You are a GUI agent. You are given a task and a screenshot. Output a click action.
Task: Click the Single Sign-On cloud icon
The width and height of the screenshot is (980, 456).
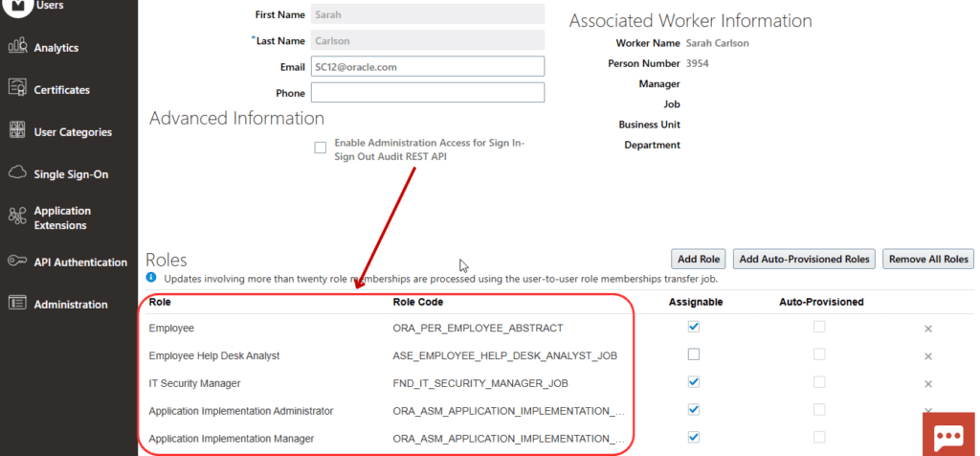(x=17, y=172)
